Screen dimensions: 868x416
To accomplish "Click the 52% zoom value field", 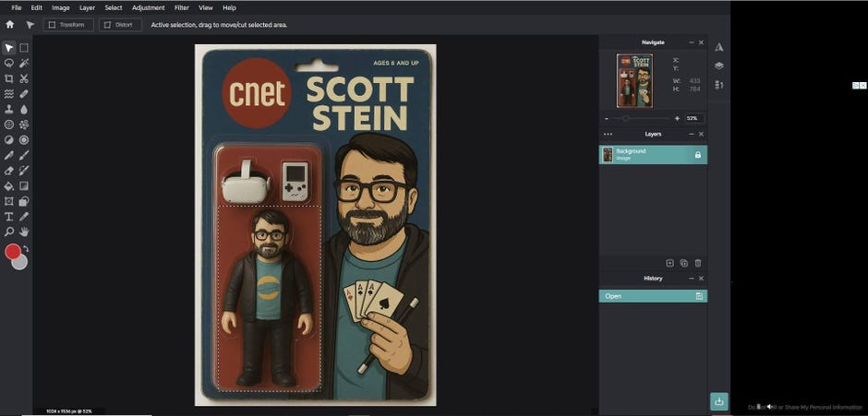I will (694, 118).
